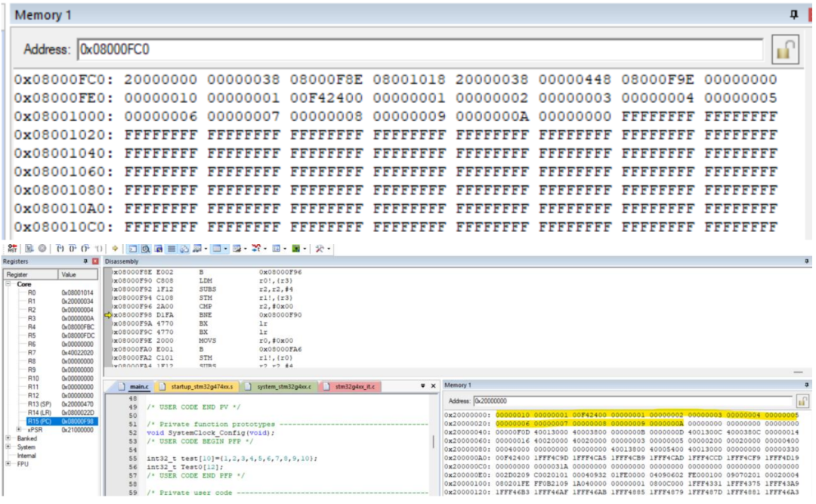Click code line 55 declaring int32_t test[10]
The height and width of the screenshot is (504, 816).
click(x=232, y=459)
